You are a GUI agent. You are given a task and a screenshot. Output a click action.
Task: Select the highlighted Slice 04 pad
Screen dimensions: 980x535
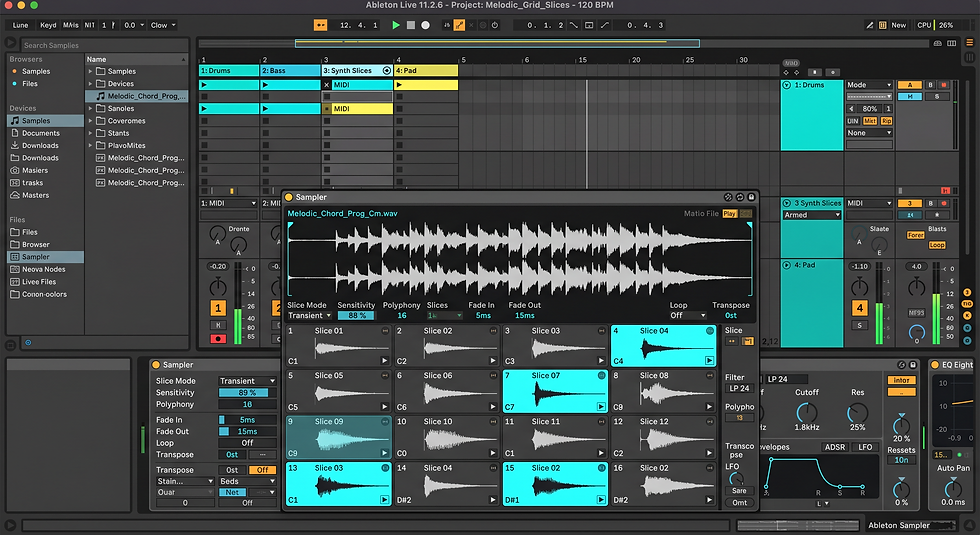point(663,346)
